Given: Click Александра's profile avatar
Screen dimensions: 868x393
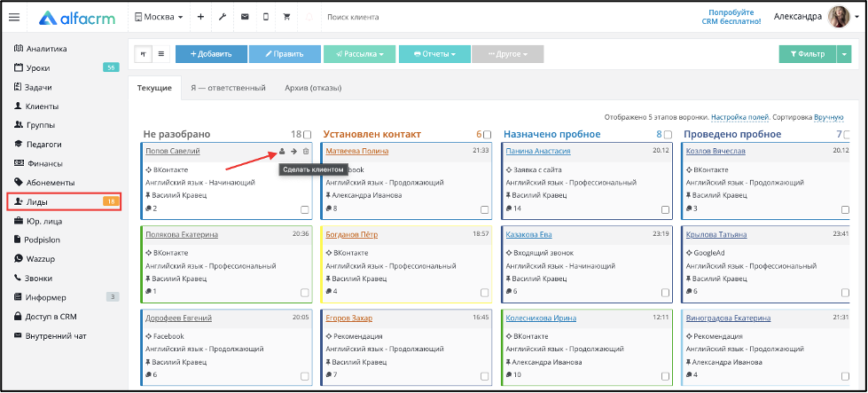Looking at the screenshot, I should pyautogui.click(x=839, y=17).
